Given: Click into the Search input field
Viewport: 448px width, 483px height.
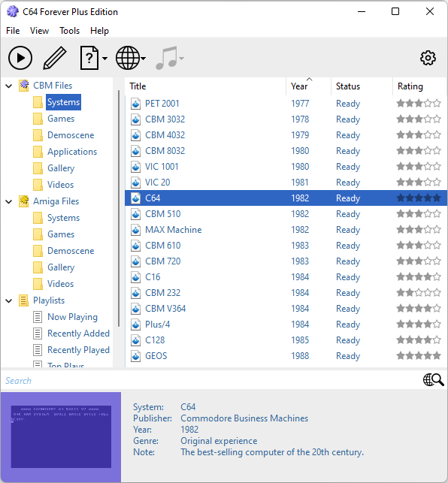Looking at the screenshot, I should pos(211,380).
